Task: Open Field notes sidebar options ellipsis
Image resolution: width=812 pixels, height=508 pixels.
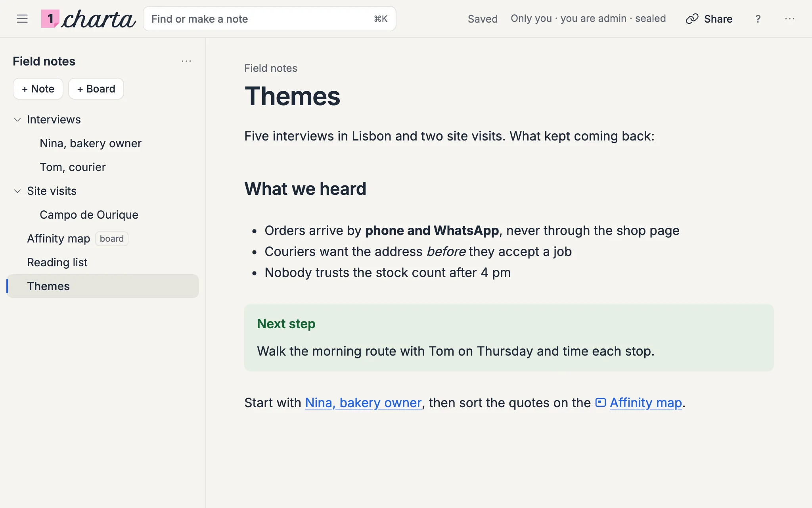Action: pos(186,61)
